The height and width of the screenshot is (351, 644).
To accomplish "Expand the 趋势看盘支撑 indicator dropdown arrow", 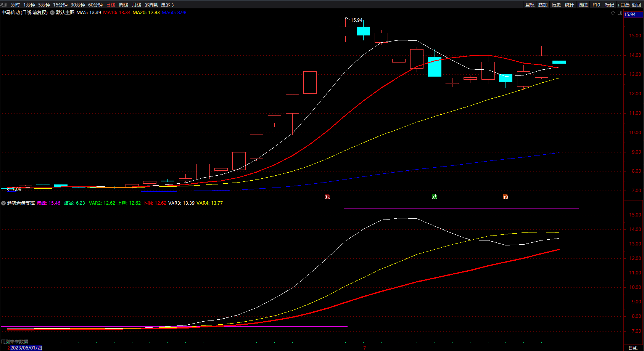I will [x=3, y=203].
